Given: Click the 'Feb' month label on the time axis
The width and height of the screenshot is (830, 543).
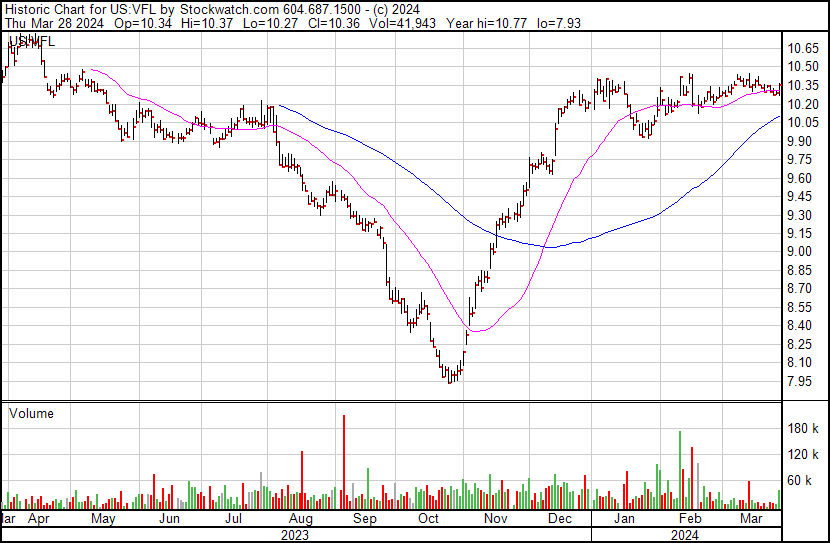Looking at the screenshot, I should tap(689, 520).
